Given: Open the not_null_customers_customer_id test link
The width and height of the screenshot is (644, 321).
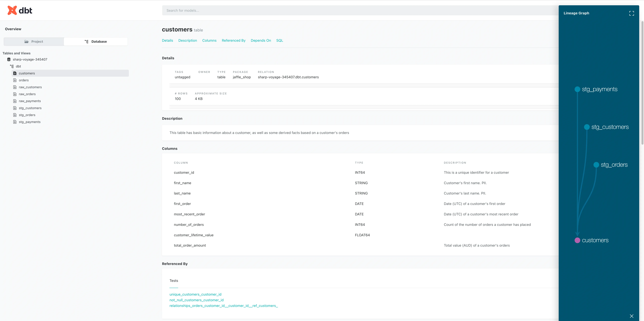Looking at the screenshot, I should coord(196,300).
